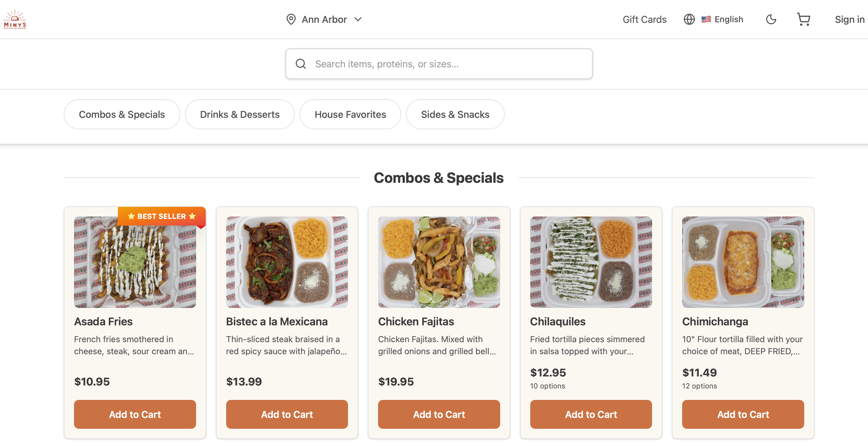Open the English language selector
868x442 pixels.
point(728,20)
